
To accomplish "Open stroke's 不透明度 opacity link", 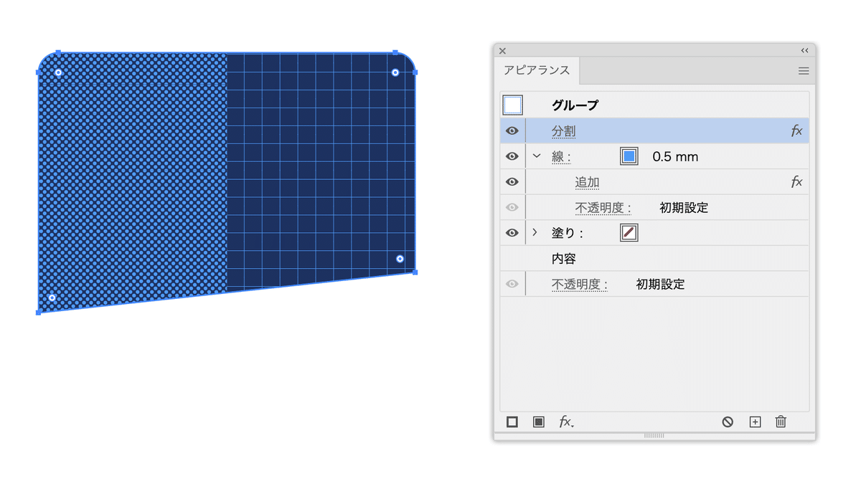I will [x=603, y=208].
